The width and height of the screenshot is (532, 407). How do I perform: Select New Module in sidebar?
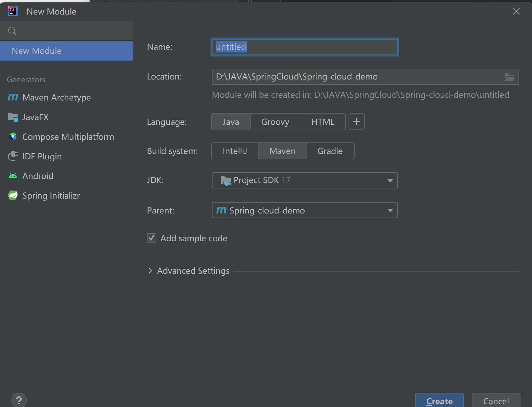click(66, 51)
